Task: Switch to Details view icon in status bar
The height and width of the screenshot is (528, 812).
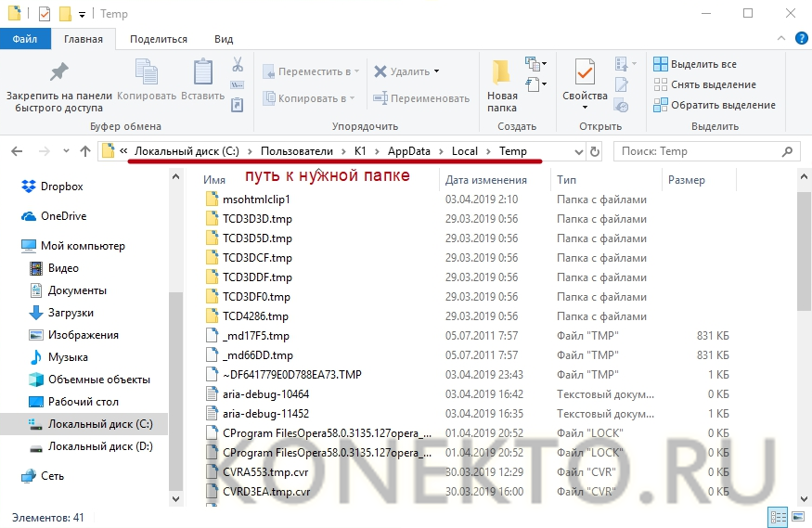Action: click(779, 517)
